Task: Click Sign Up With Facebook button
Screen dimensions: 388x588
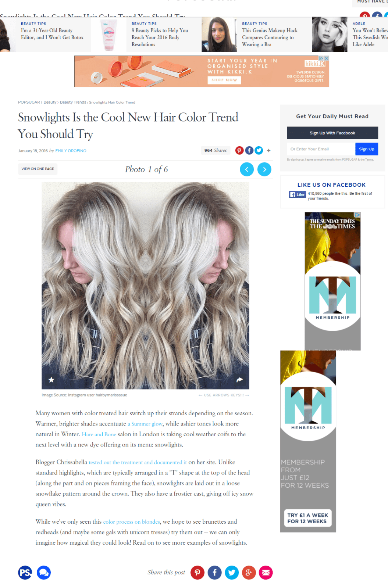Action: 332,133
